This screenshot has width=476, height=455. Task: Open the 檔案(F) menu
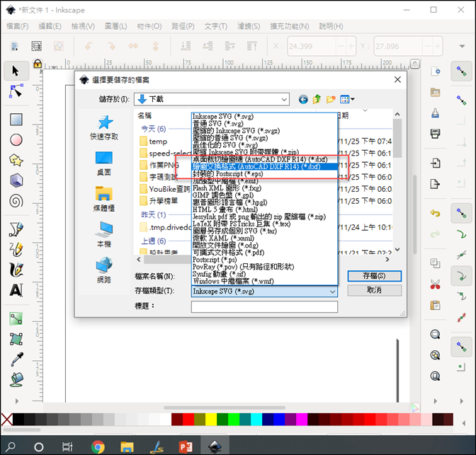18,26
